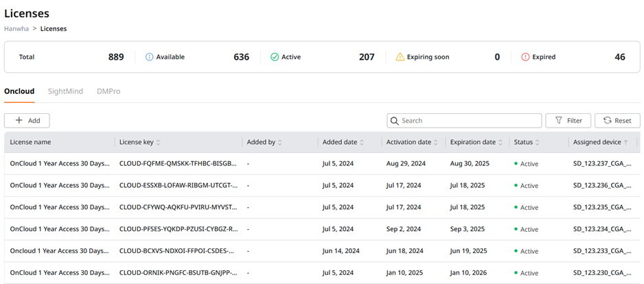This screenshot has height=284, width=644.
Task: Focus the Search input field
Action: [464, 121]
